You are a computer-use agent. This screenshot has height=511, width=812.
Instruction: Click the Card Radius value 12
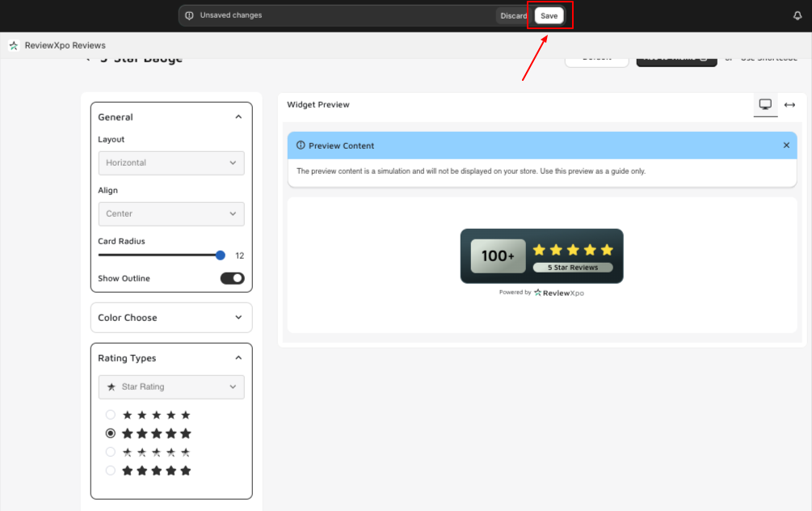pyautogui.click(x=239, y=255)
